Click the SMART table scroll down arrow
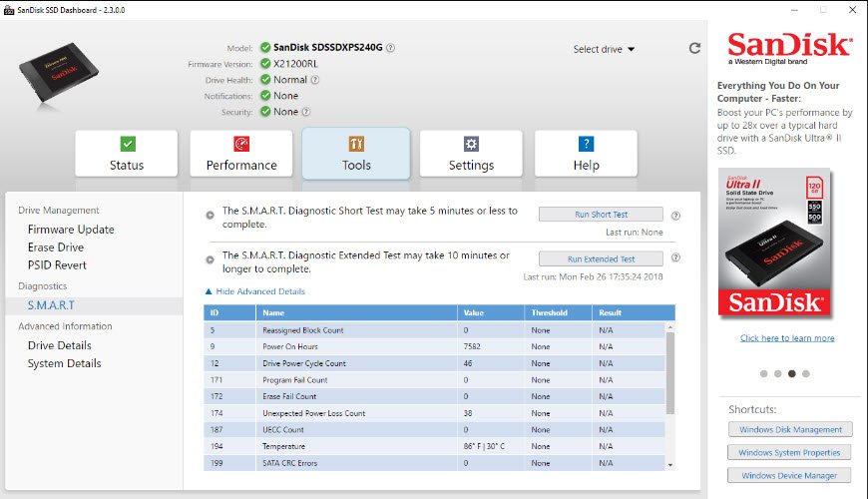This screenshot has height=499, width=868. point(669,465)
